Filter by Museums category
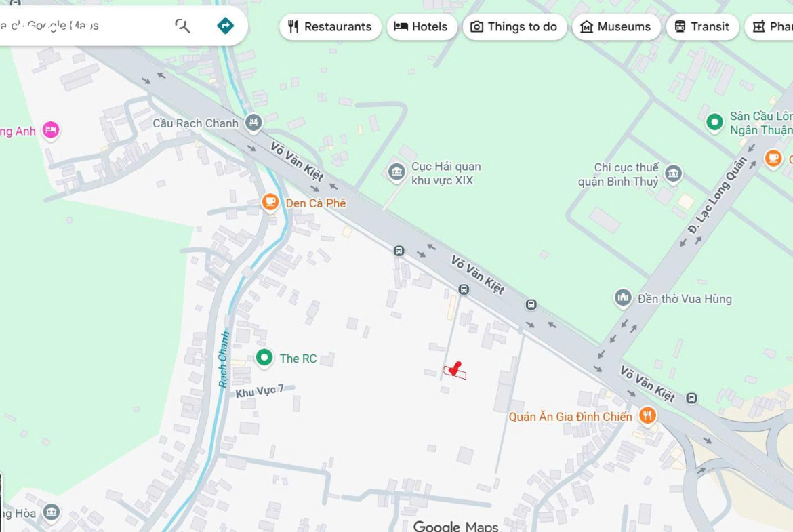The image size is (793, 532). pos(616,27)
